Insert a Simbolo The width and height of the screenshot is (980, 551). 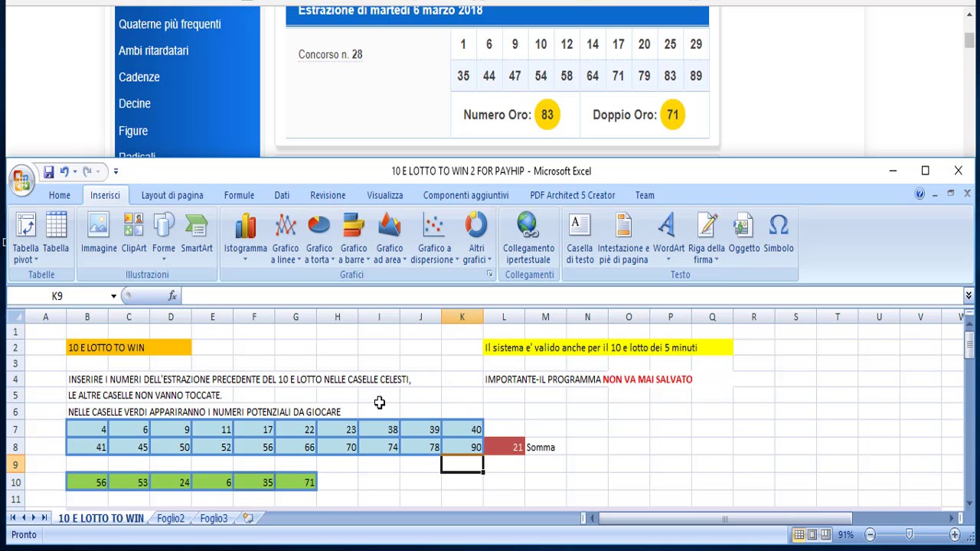[779, 233]
